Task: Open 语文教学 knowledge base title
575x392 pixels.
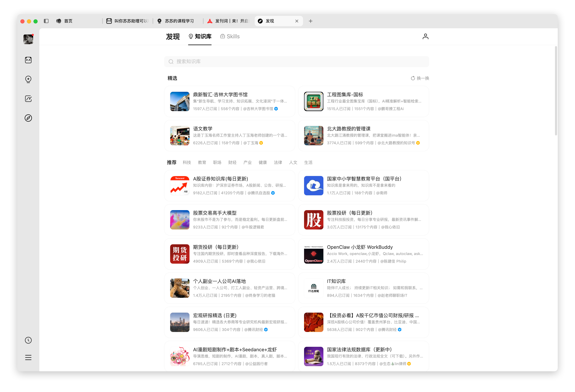Action: (x=203, y=129)
